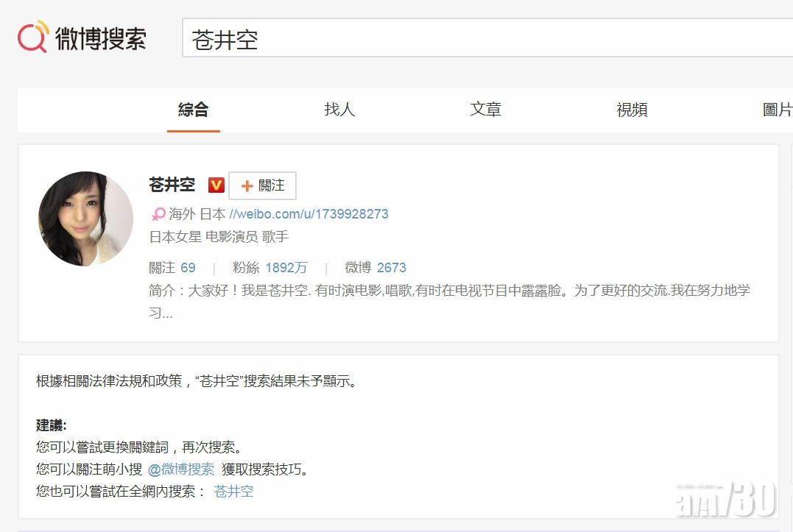Follow the @微博搜索 suggestion link
The width and height of the screenshot is (793, 532).
point(181,469)
